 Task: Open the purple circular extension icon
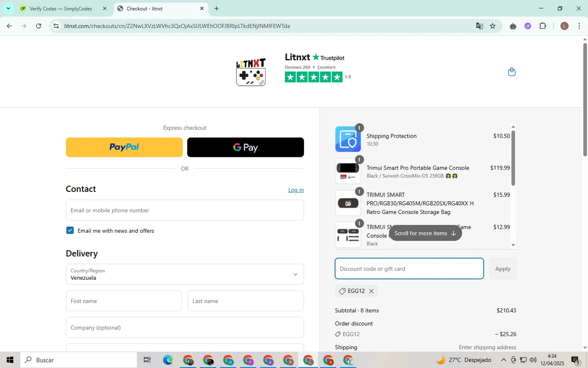click(528, 26)
